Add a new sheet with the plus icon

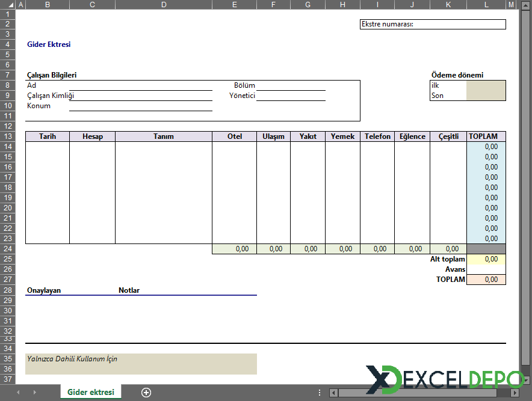(x=146, y=392)
